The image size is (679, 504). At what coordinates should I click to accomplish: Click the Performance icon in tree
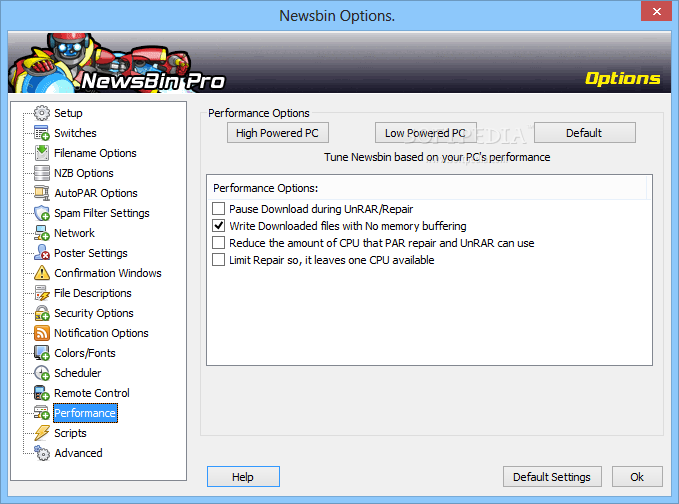click(42, 413)
